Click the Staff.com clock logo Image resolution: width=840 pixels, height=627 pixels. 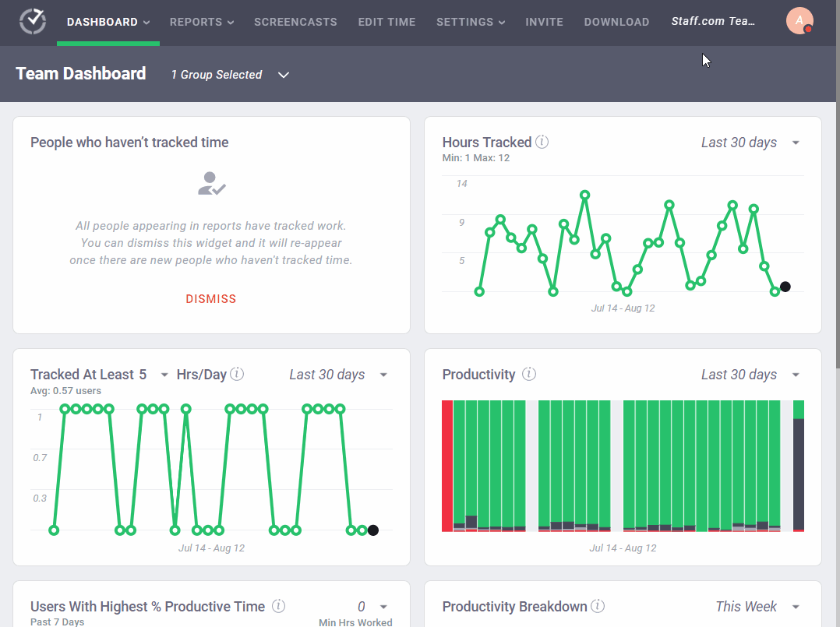(x=31, y=22)
